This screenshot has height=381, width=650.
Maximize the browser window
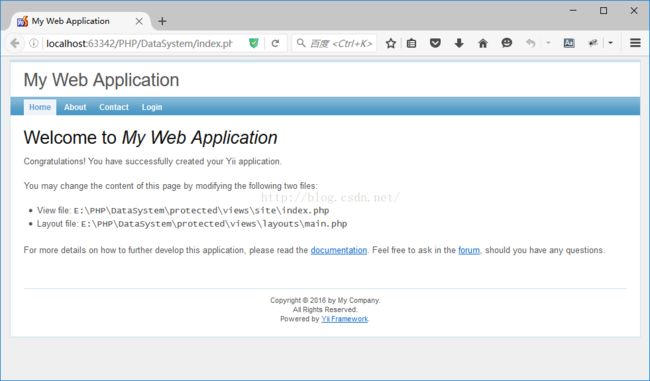[604, 10]
